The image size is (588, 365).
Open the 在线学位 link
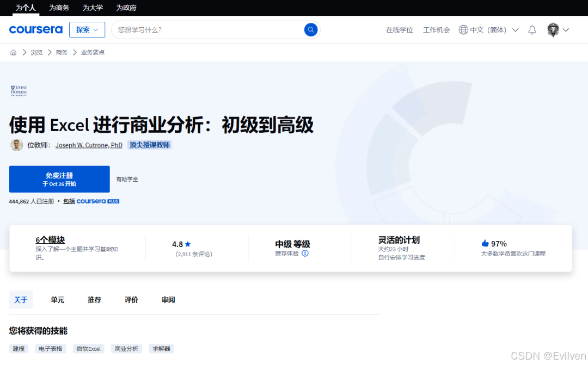[x=400, y=30]
